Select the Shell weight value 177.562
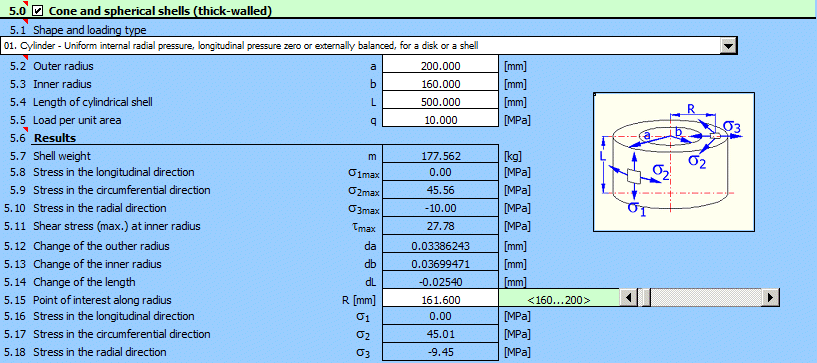 click(440, 156)
